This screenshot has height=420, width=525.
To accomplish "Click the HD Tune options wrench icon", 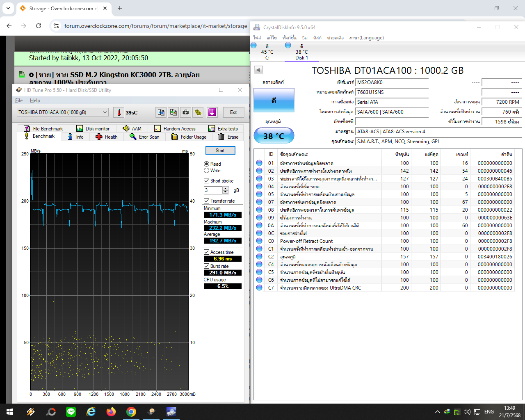I will [199, 112].
